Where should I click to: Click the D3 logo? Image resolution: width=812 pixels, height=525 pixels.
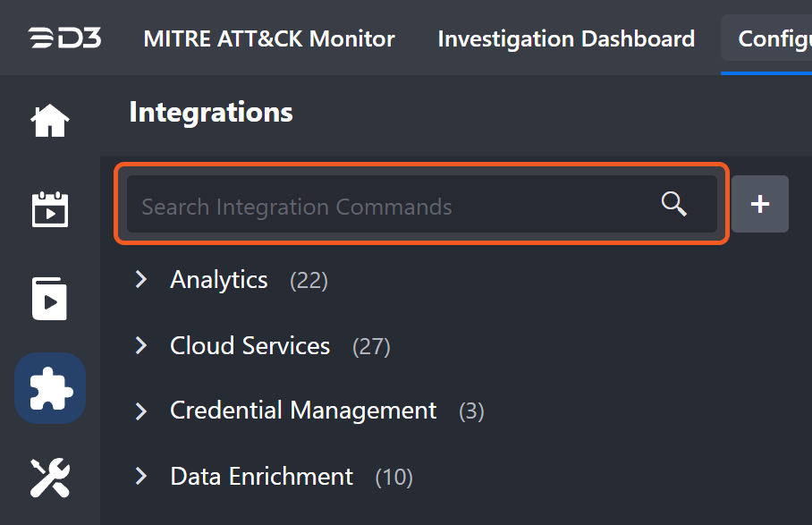point(64,38)
